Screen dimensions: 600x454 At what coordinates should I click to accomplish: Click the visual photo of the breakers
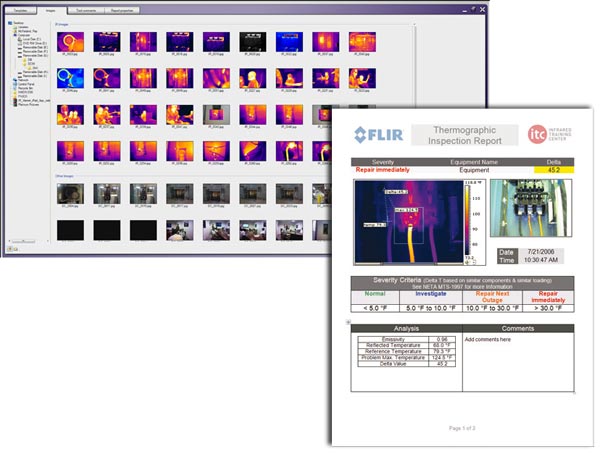[531, 208]
